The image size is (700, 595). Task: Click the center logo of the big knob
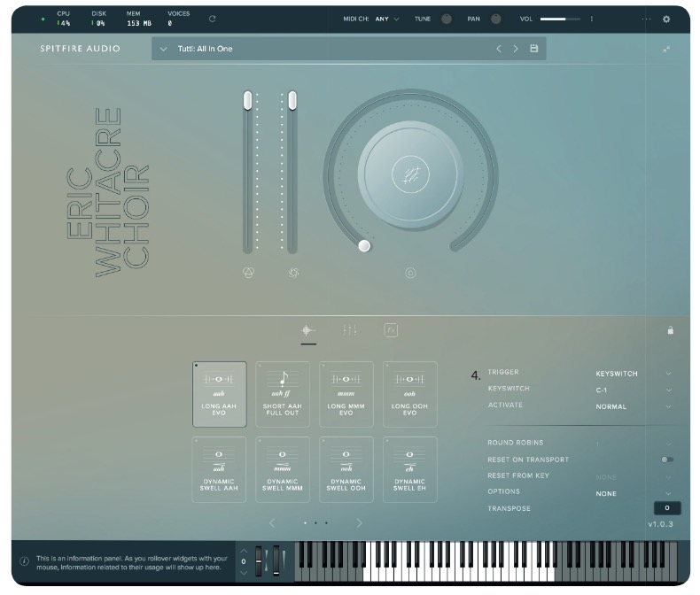(410, 174)
